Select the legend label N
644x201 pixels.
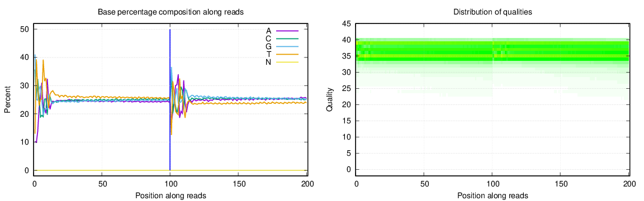point(268,62)
